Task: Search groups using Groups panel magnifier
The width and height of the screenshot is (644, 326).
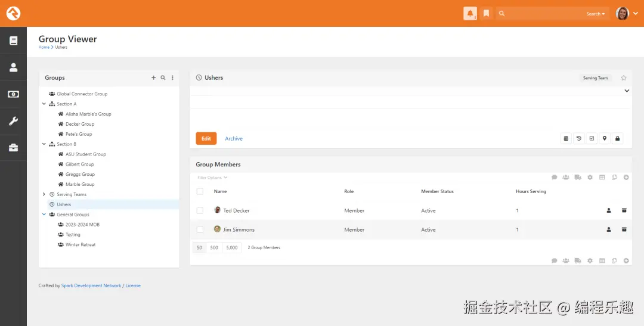Action: pos(163,77)
